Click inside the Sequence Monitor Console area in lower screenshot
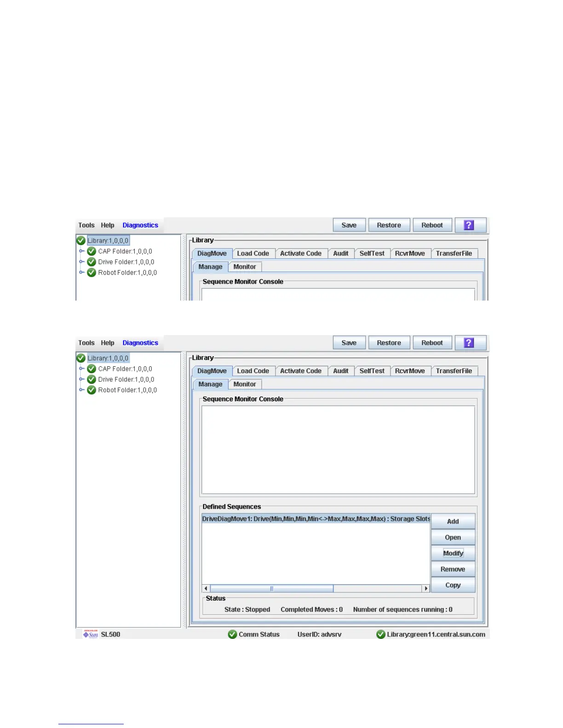The height and width of the screenshot is (728, 563). (338, 449)
